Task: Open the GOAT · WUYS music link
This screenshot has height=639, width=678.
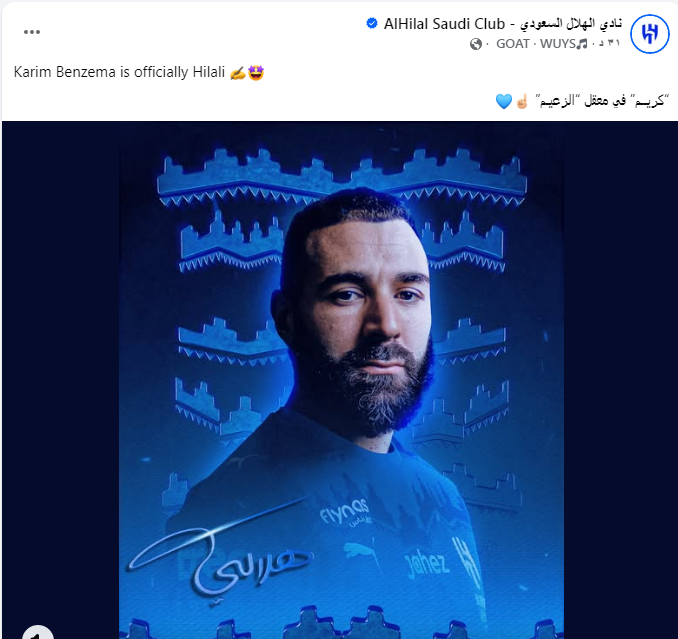Action: point(536,44)
